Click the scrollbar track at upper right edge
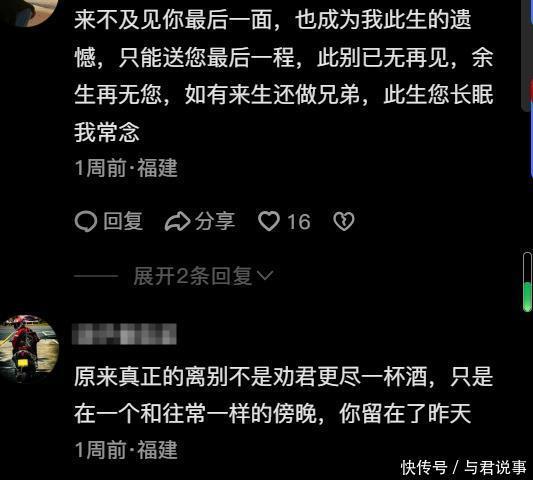The height and width of the screenshot is (480, 533). [528, 54]
